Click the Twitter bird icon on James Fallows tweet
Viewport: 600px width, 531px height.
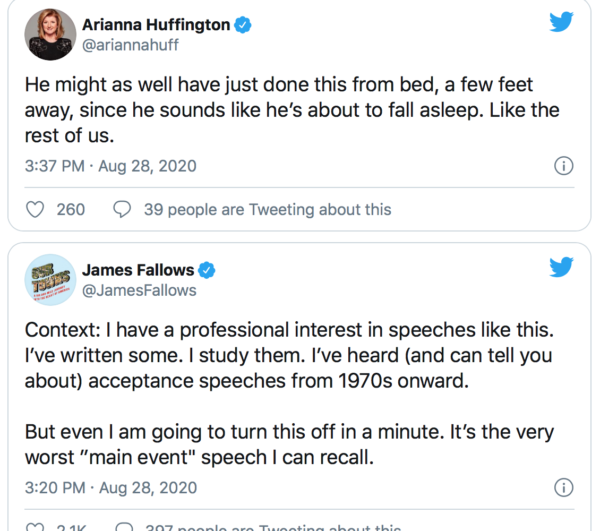(x=562, y=267)
